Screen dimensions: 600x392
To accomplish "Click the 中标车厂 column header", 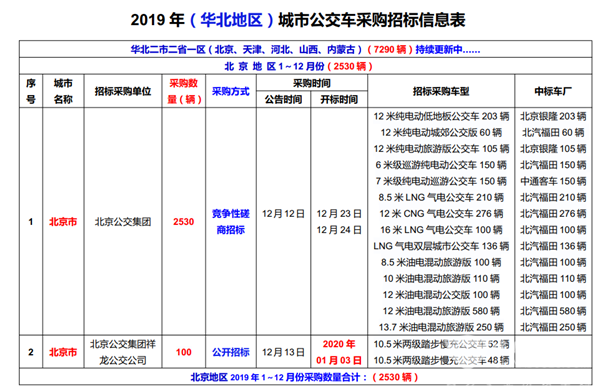I will (553, 91).
